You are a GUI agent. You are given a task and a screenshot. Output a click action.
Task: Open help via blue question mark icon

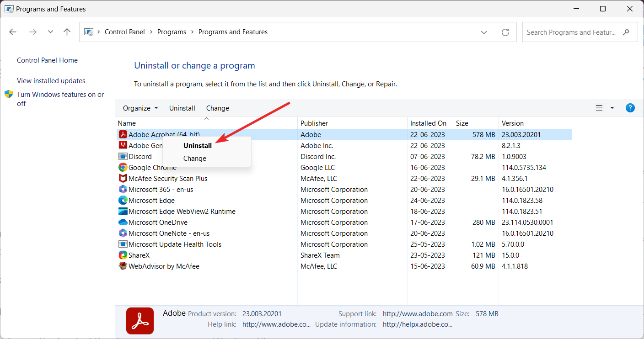click(630, 108)
